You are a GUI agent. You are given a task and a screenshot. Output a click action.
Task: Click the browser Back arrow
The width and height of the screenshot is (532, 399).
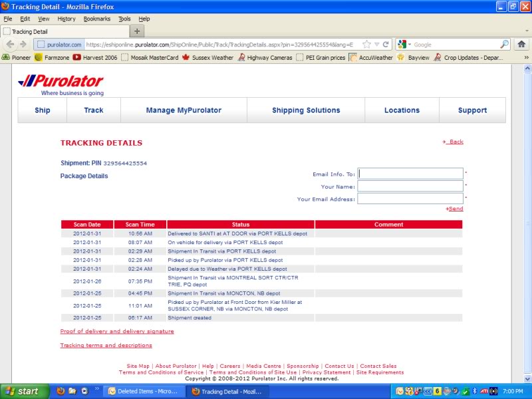point(10,45)
